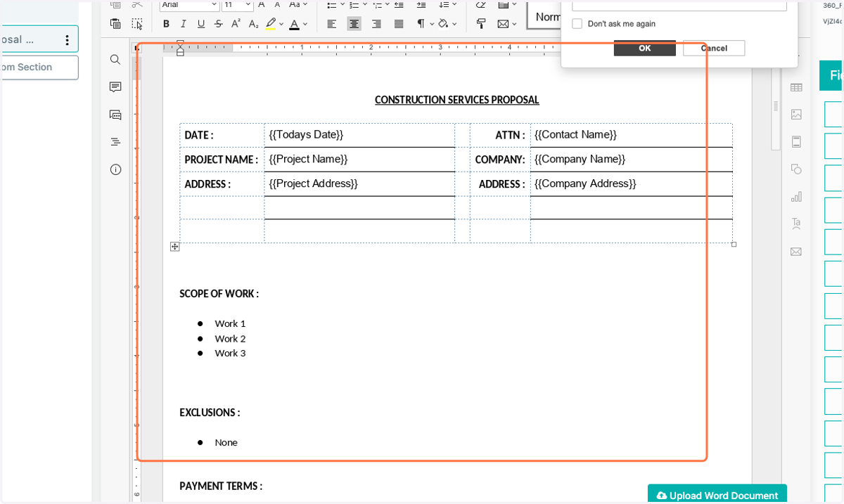This screenshot has height=504, width=844.
Task: Click the table move handle
Action: [x=175, y=247]
